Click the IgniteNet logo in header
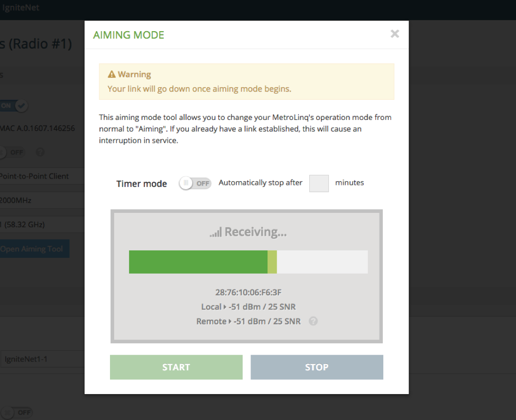This screenshot has width=516, height=420. (x=20, y=8)
